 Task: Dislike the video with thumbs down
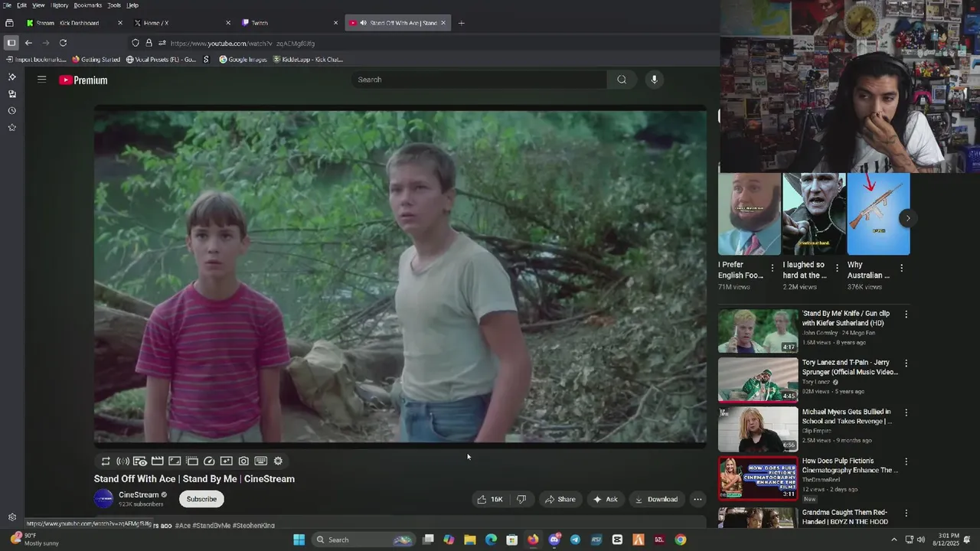click(x=521, y=499)
